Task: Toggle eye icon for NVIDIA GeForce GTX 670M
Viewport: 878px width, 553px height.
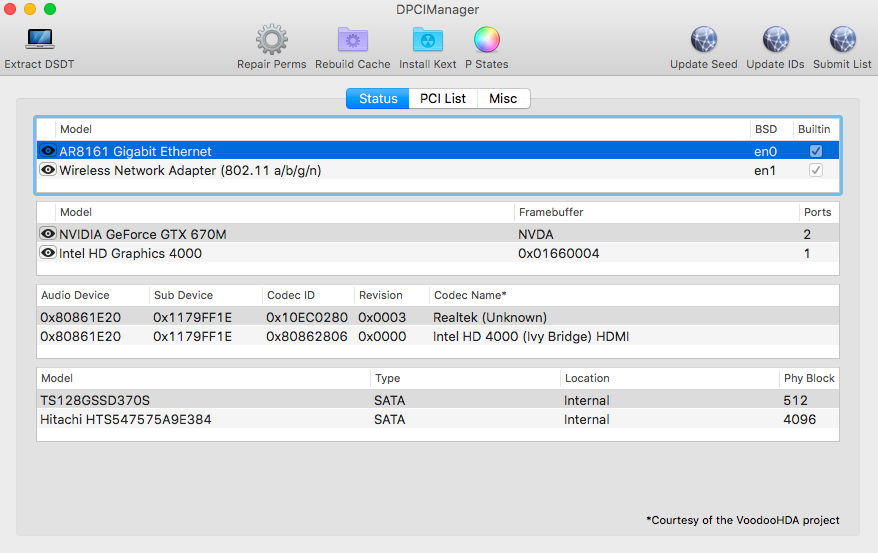Action: point(48,233)
